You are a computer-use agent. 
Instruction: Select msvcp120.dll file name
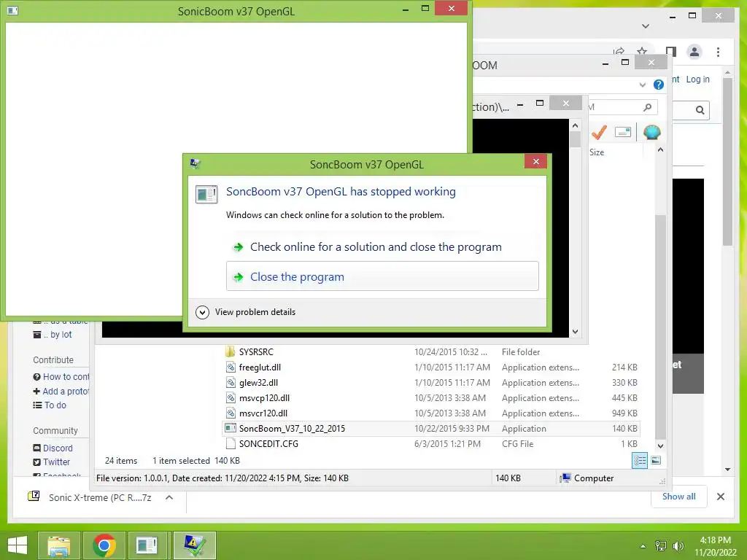[264, 397]
